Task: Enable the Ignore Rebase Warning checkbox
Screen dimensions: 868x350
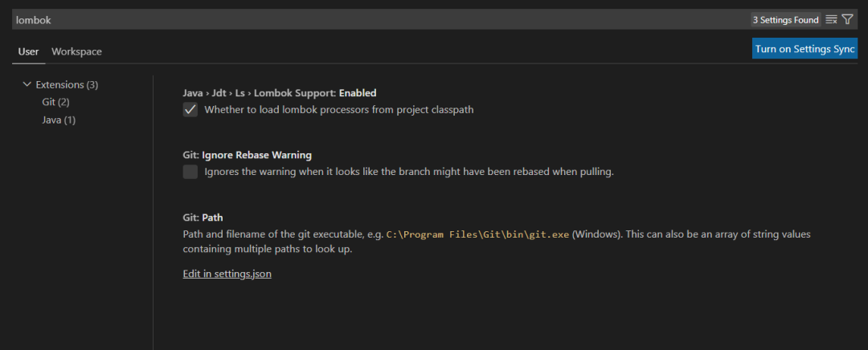Action: click(190, 172)
